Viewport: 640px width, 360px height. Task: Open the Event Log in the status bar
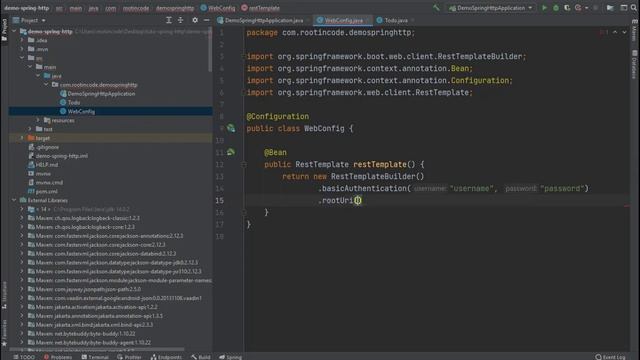610,357
